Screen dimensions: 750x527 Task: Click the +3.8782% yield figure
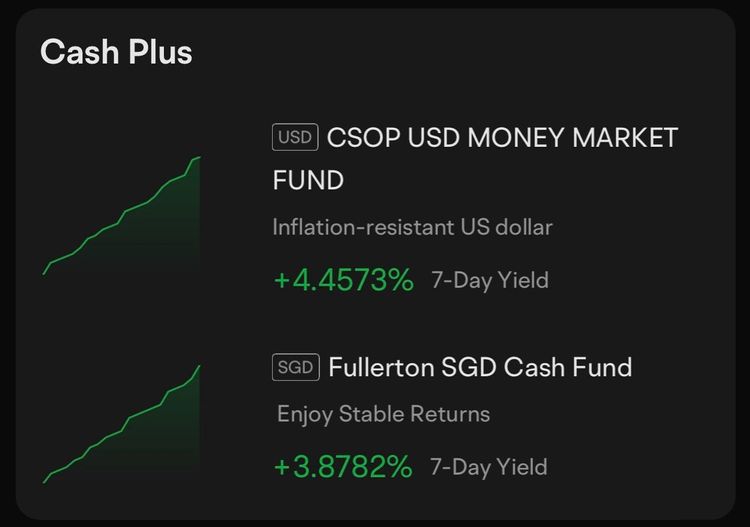click(x=342, y=466)
